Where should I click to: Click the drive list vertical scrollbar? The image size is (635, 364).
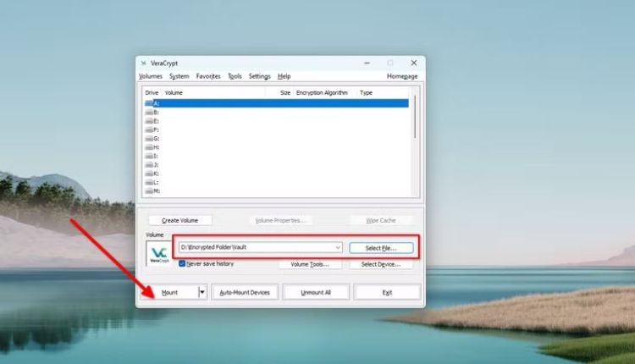[x=414, y=119]
